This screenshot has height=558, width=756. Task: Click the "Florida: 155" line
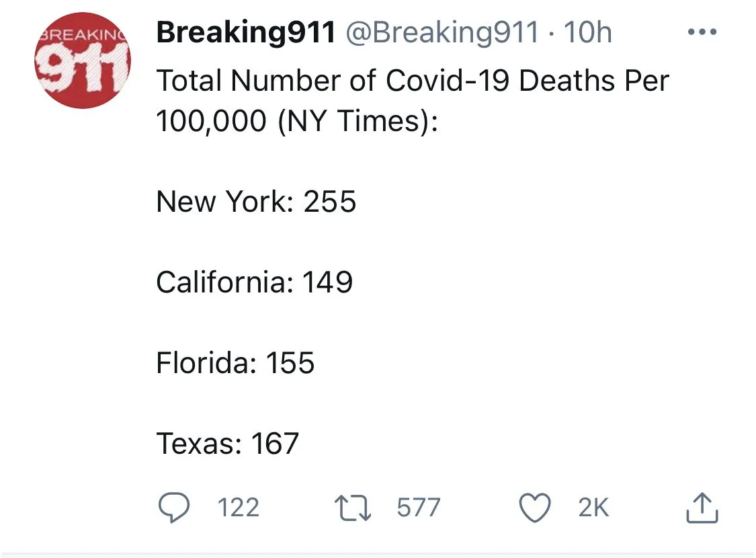pyautogui.click(x=235, y=363)
